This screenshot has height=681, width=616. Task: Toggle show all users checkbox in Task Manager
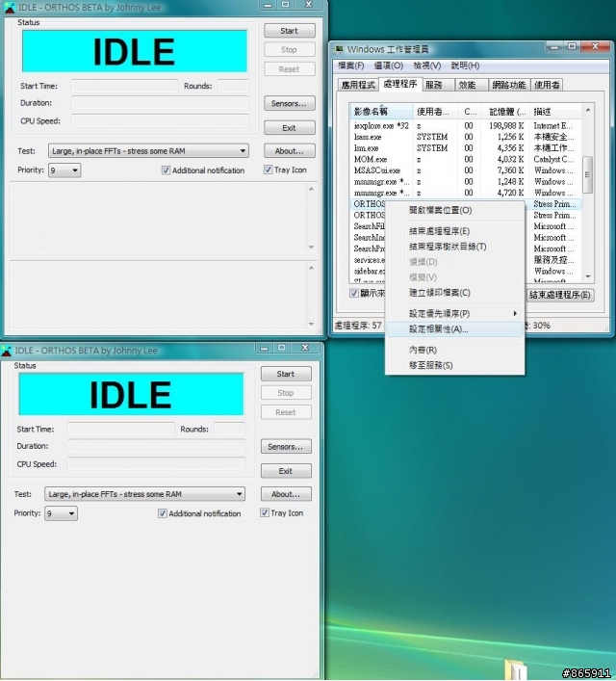point(354,293)
